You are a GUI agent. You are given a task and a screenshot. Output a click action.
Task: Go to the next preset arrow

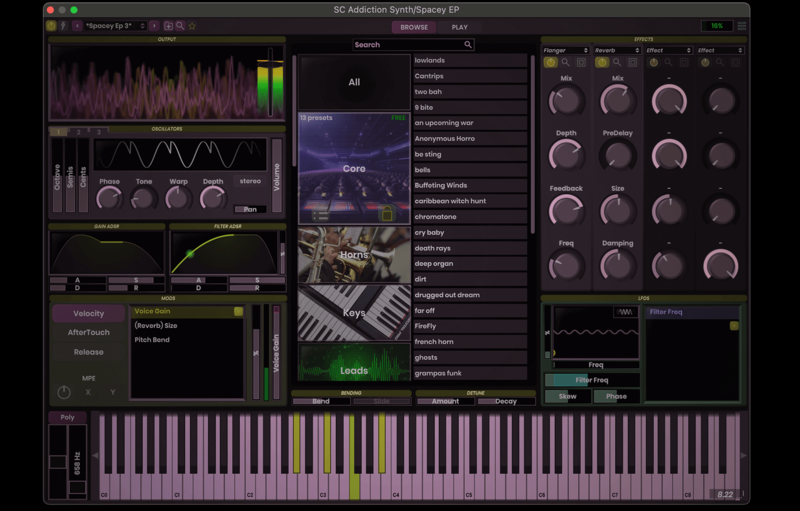154,25
